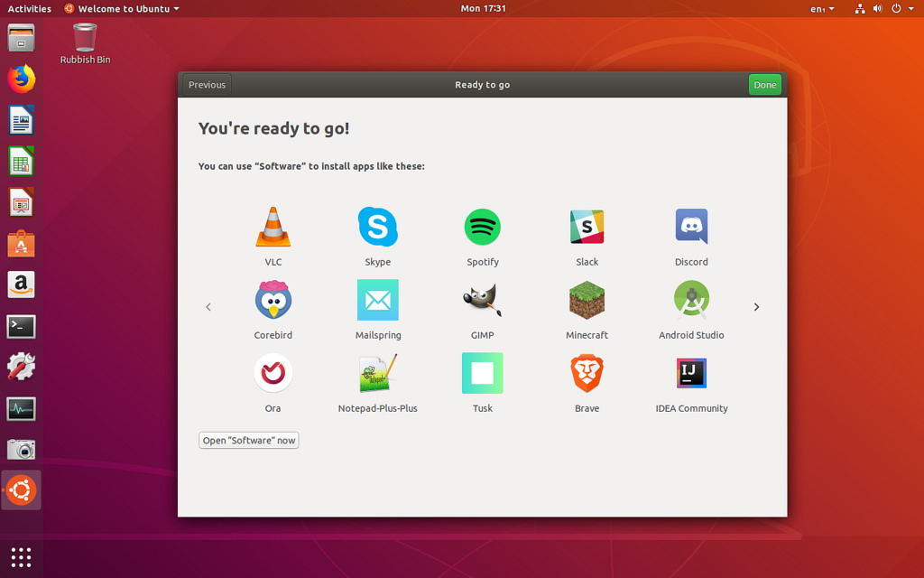Screen dimensions: 924x578
Task: Open the Welcome to Ubuntu app menu
Action: (x=122, y=8)
